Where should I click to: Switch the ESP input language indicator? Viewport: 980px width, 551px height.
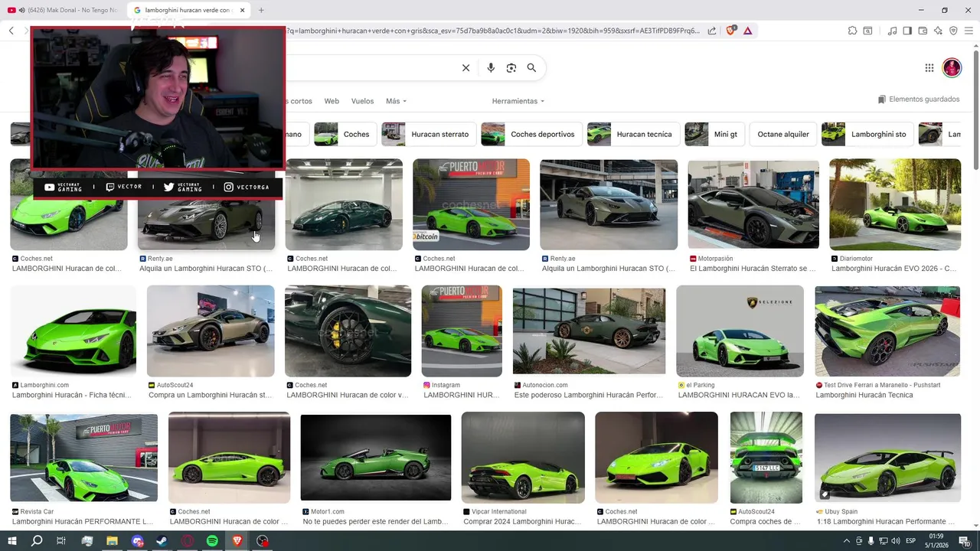pyautogui.click(x=911, y=541)
